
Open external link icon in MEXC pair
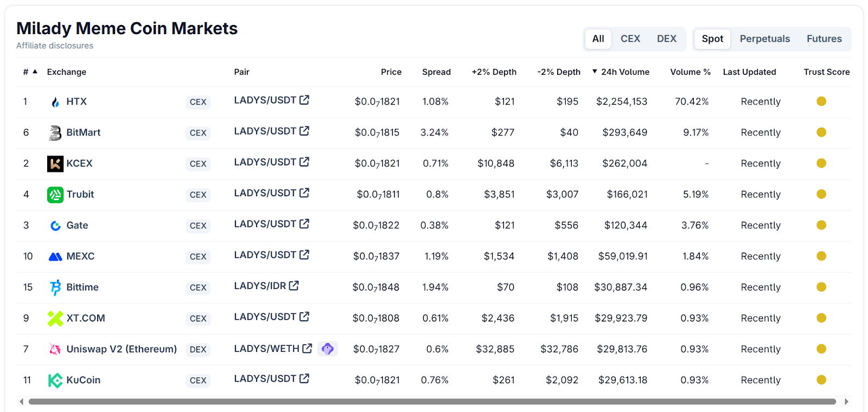(304, 254)
